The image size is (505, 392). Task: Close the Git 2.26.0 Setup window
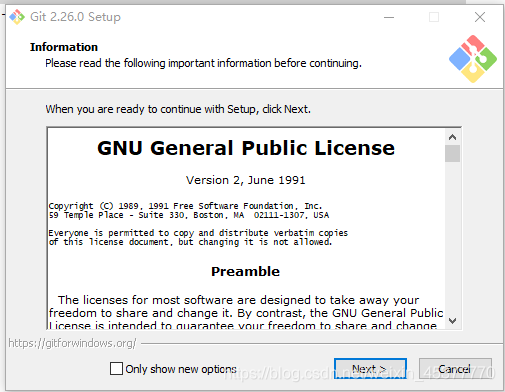[480, 17]
